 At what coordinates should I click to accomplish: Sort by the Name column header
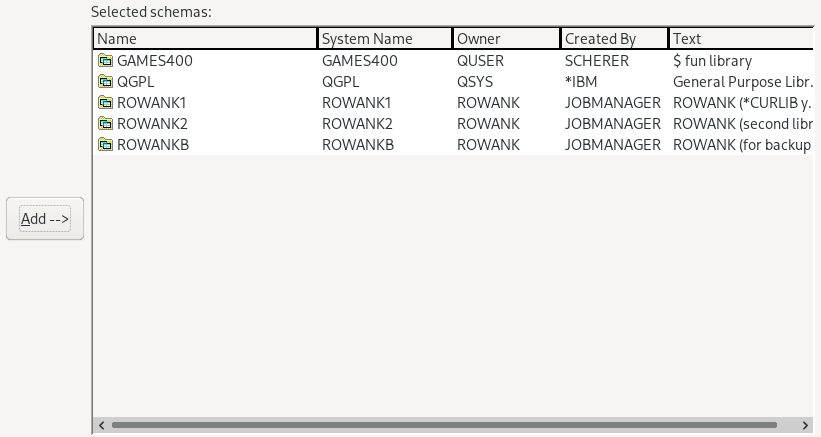pyautogui.click(x=205, y=39)
